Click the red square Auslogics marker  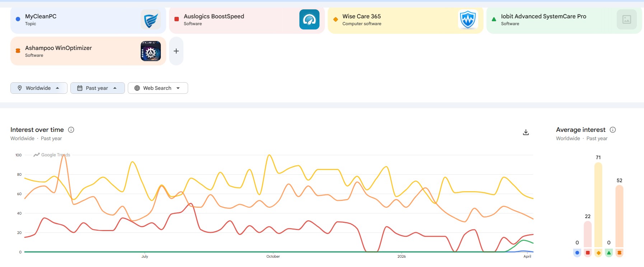177,19
